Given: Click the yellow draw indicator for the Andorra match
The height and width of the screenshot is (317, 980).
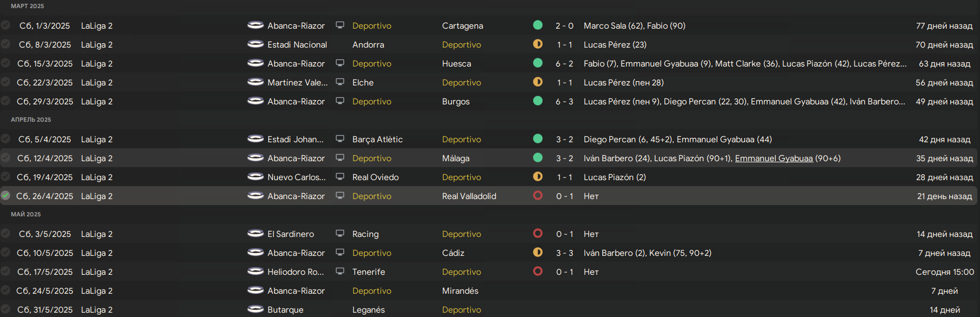Looking at the screenshot, I should coord(538,44).
